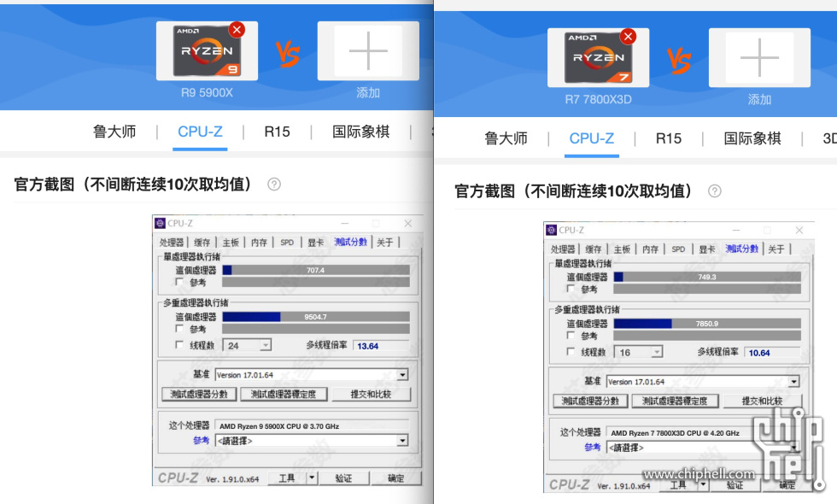The width and height of the screenshot is (837, 504).
Task: Add a comparison CPU in the right page
Action: [x=759, y=58]
